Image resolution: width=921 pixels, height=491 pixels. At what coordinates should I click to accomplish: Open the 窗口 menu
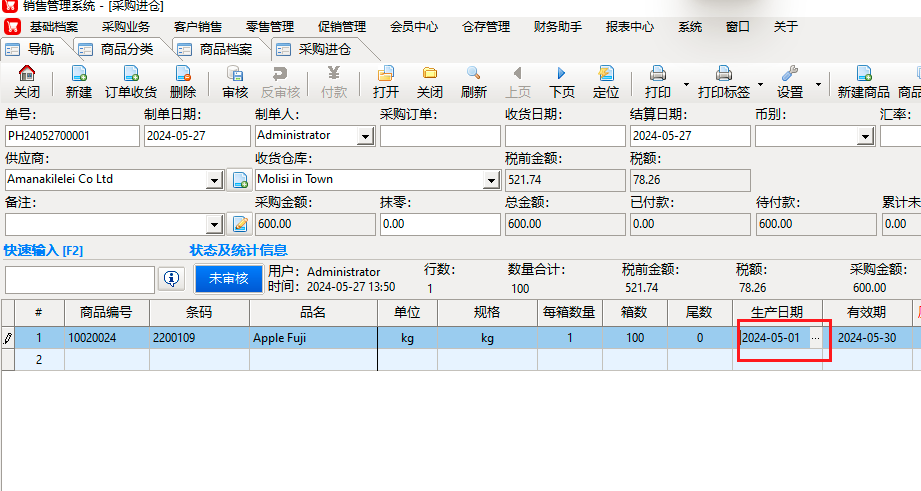click(x=738, y=27)
